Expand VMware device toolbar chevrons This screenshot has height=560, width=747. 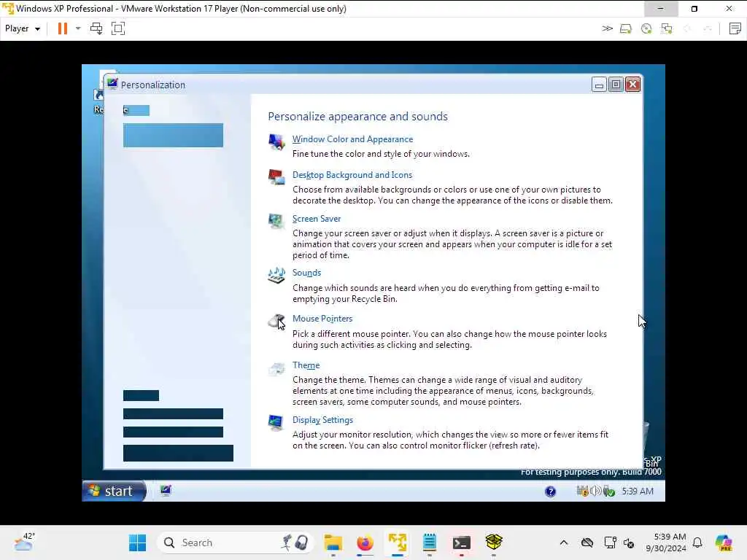[x=607, y=28]
